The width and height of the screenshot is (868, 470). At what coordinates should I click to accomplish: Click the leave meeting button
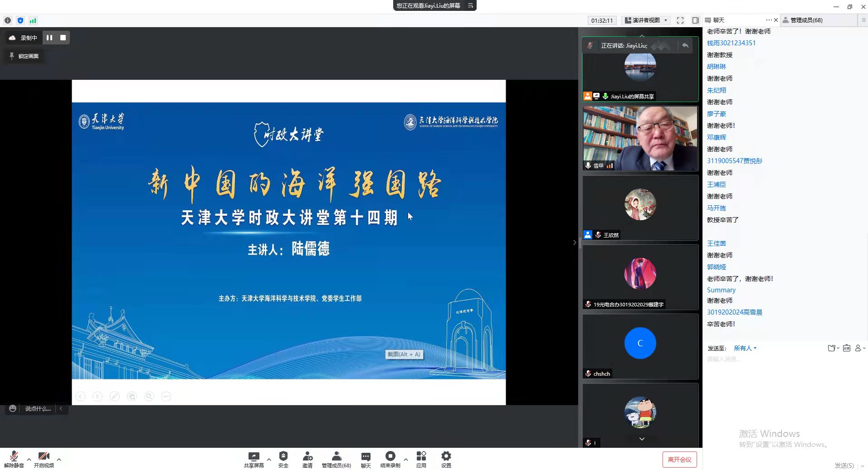(x=679, y=460)
